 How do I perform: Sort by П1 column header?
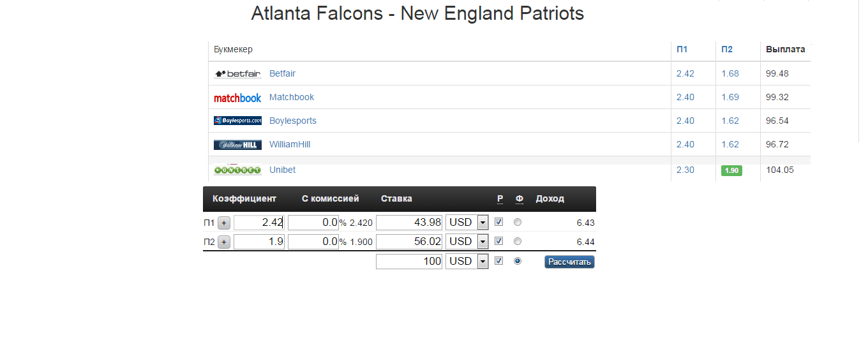point(682,49)
